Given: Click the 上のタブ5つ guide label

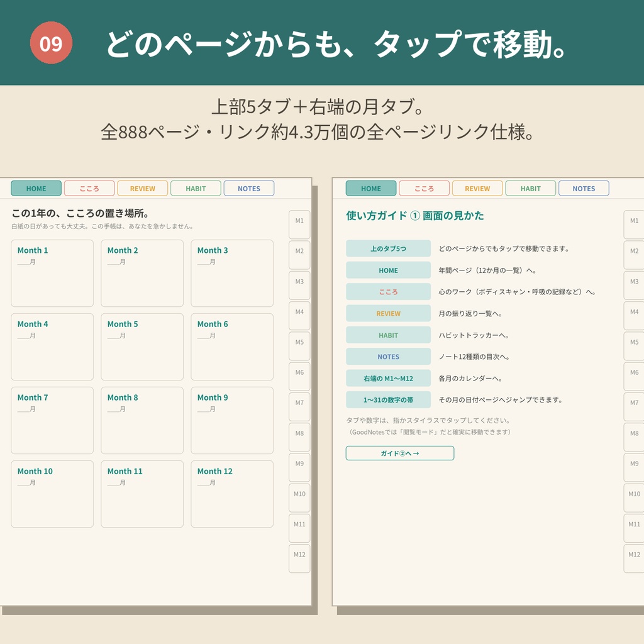Looking at the screenshot, I should [x=388, y=248].
